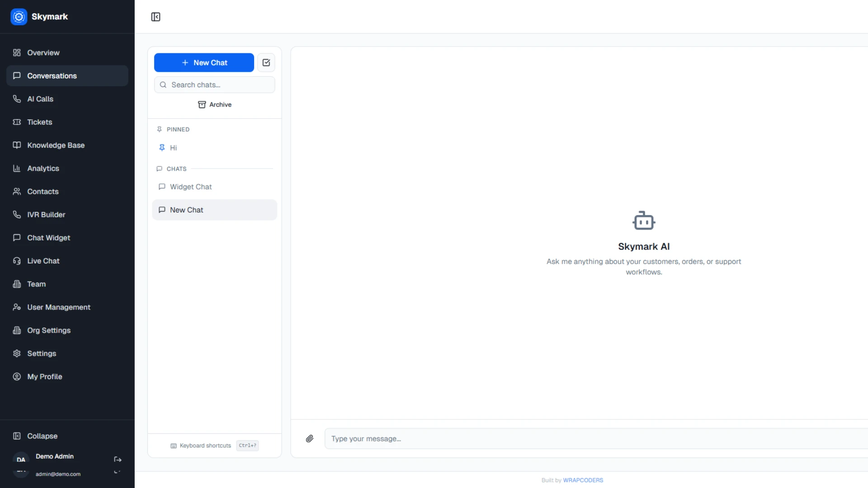This screenshot has height=488, width=868.
Task: Click the Widget Chat bubble icon
Action: click(x=162, y=187)
